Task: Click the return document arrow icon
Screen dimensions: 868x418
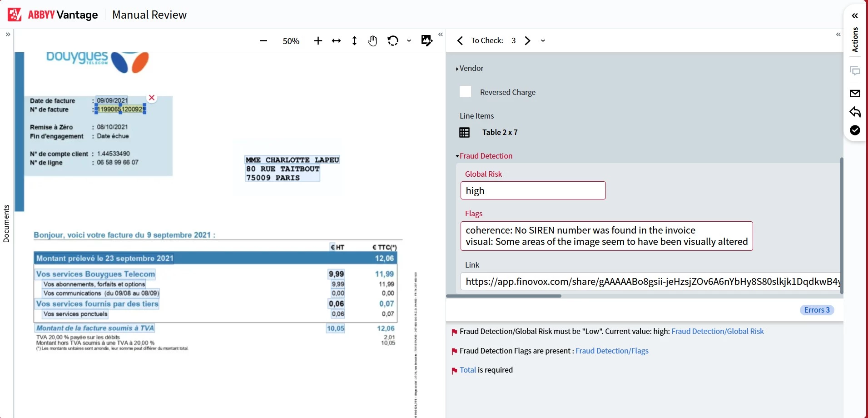Action: click(x=856, y=112)
